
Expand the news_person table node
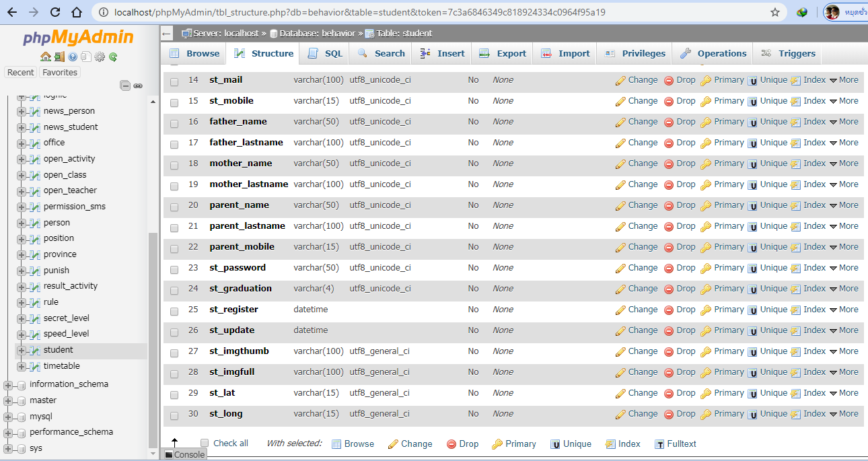[22, 112]
